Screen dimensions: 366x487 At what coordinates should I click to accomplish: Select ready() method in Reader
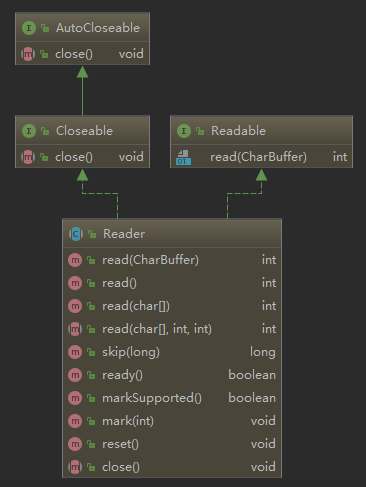coord(172,375)
